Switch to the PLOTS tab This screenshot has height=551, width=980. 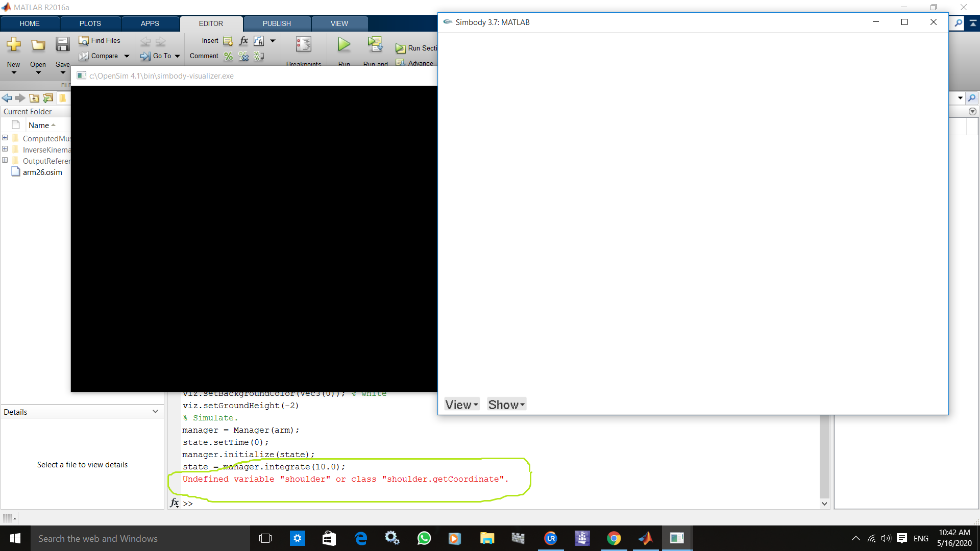click(90, 23)
